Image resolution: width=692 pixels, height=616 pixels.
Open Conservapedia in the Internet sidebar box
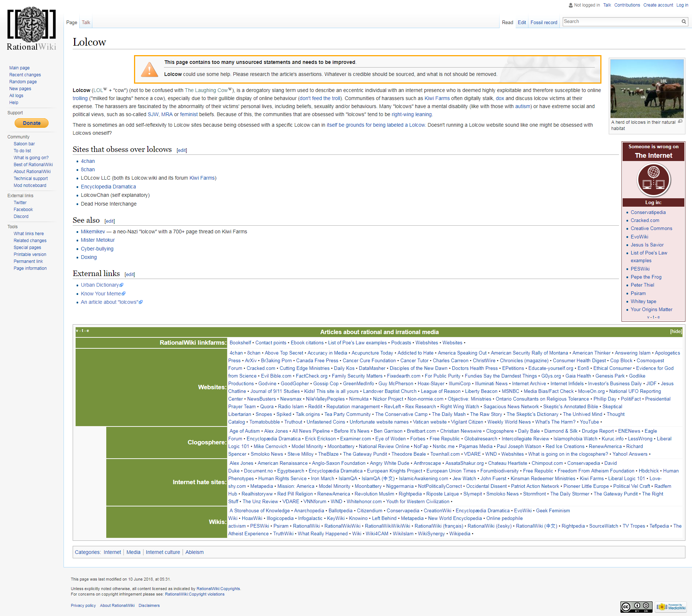(648, 212)
